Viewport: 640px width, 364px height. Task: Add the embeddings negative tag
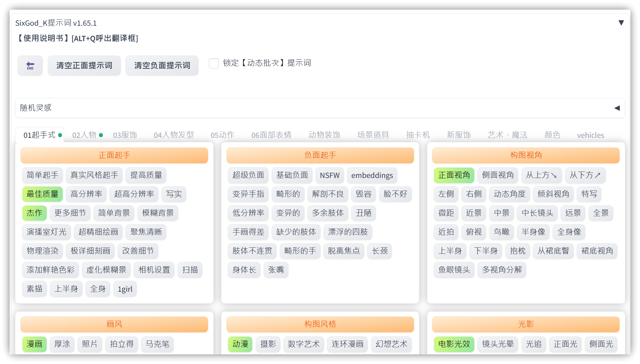point(372,175)
